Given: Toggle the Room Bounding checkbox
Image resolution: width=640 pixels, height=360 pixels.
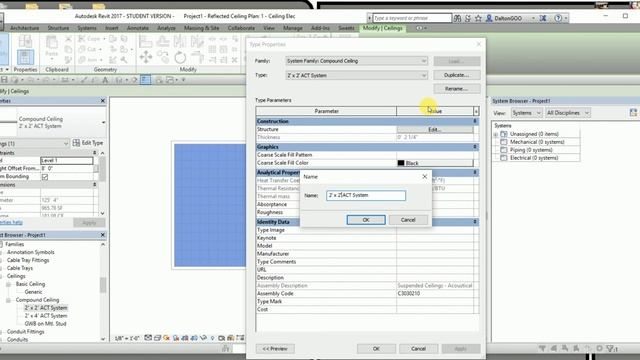Looking at the screenshot, I should [x=45, y=177].
